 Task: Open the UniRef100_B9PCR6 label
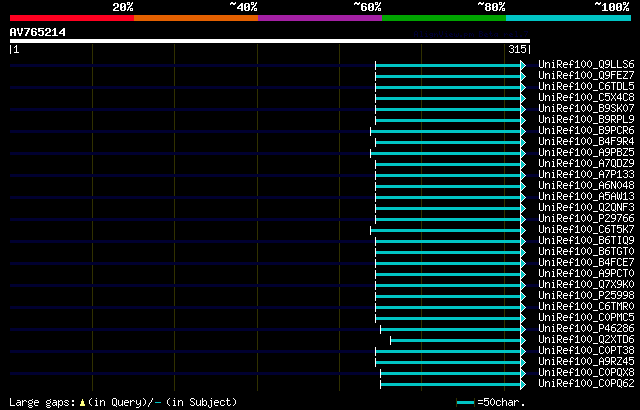coord(586,131)
